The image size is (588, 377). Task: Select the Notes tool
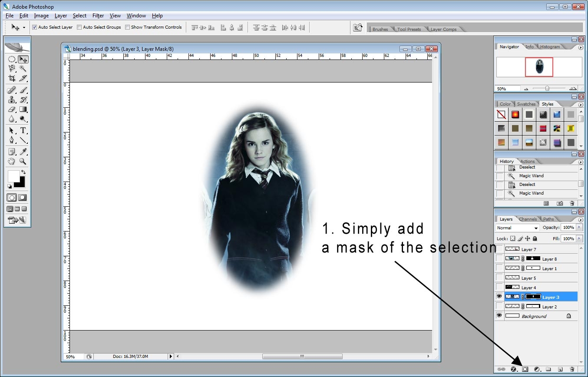pyautogui.click(x=12, y=152)
